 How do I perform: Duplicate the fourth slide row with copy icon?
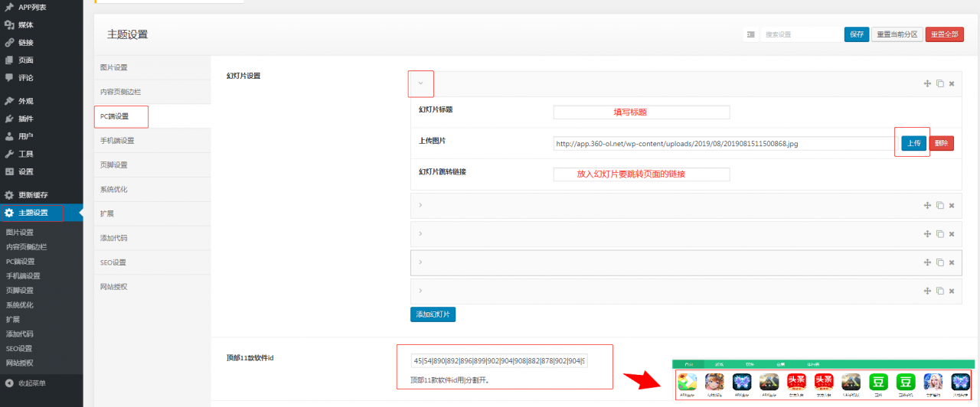(x=939, y=262)
